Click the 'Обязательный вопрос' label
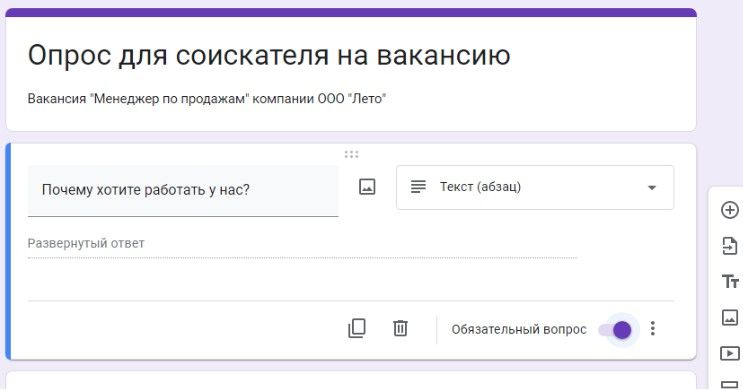The width and height of the screenshot is (743, 390). pos(519,329)
